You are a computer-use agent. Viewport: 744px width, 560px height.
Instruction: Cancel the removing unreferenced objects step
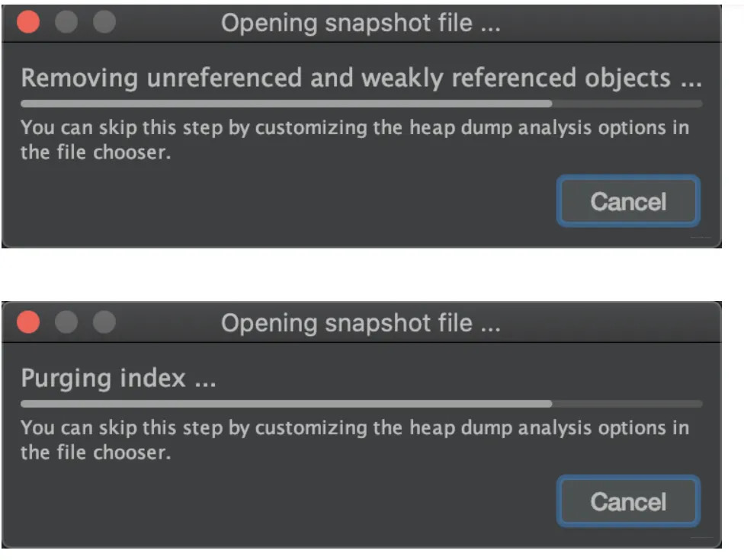pyautogui.click(x=628, y=202)
